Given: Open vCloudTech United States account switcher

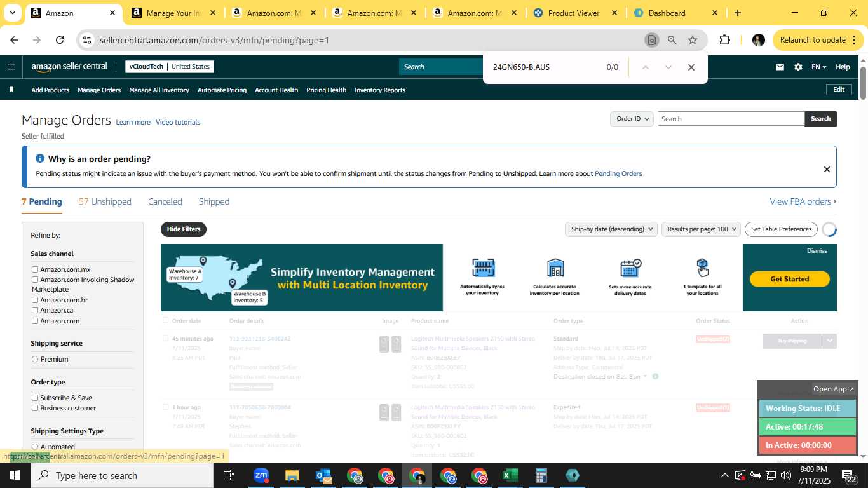Looking at the screenshot, I should point(169,67).
